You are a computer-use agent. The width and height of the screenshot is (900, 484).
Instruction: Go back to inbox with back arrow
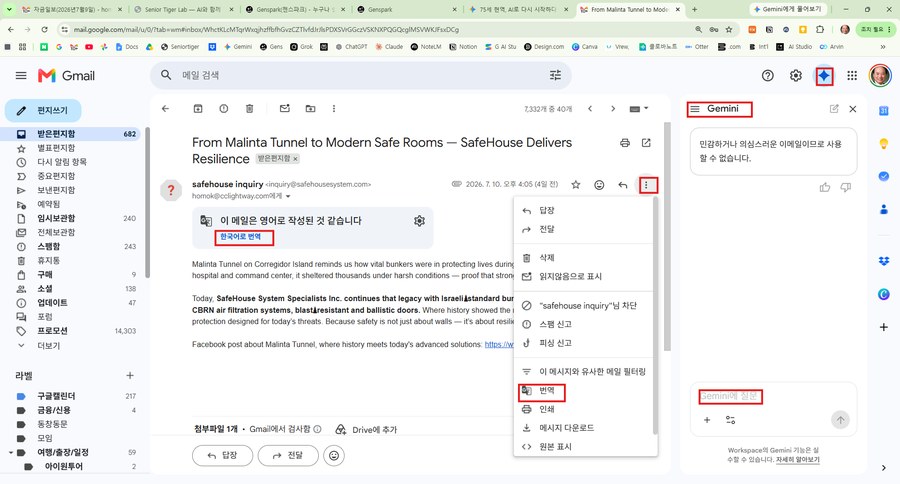(165, 109)
